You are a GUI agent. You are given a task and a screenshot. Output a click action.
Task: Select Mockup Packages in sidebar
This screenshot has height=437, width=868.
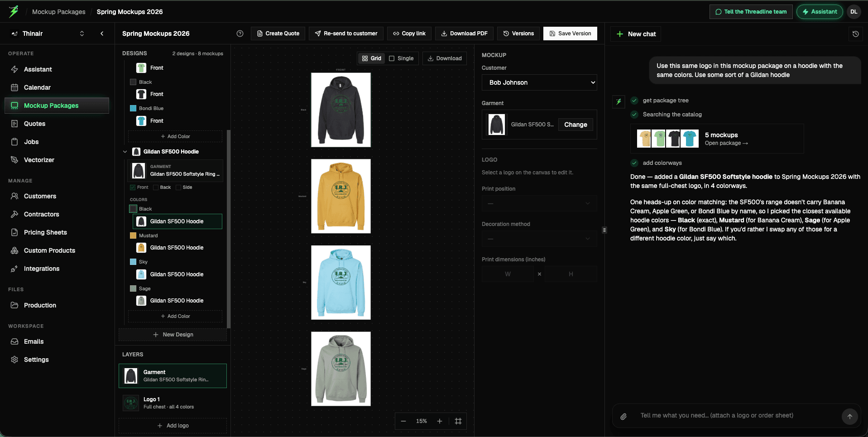point(57,106)
